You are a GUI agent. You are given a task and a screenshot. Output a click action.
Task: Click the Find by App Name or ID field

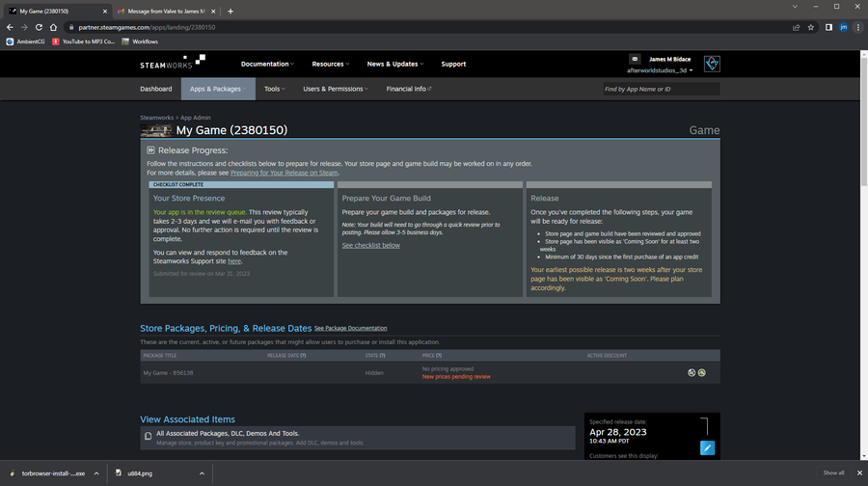tap(662, 89)
